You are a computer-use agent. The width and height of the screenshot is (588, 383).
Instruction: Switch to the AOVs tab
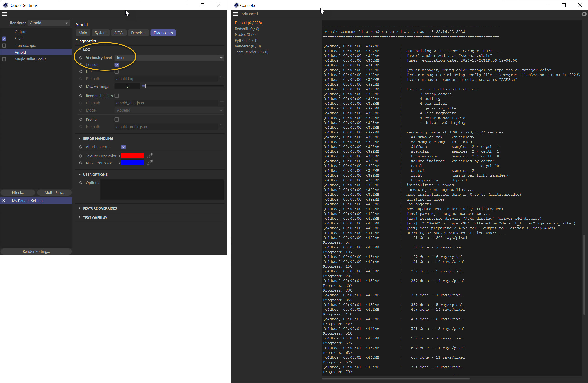[119, 33]
